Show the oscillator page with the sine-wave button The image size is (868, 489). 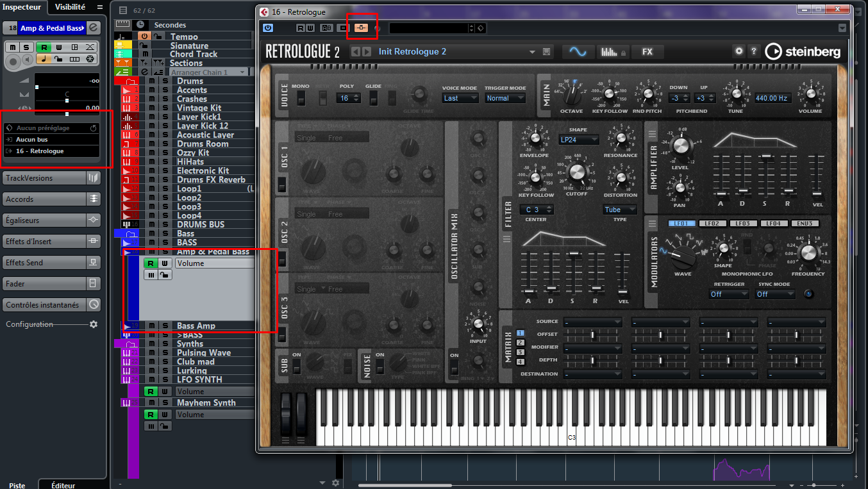578,52
